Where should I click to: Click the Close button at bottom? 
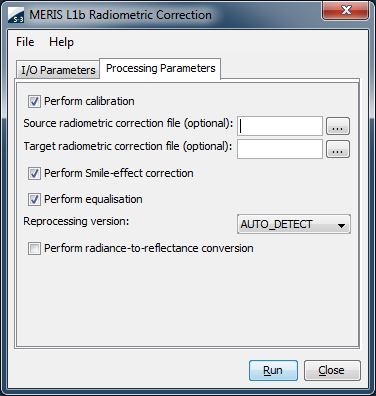point(332,370)
